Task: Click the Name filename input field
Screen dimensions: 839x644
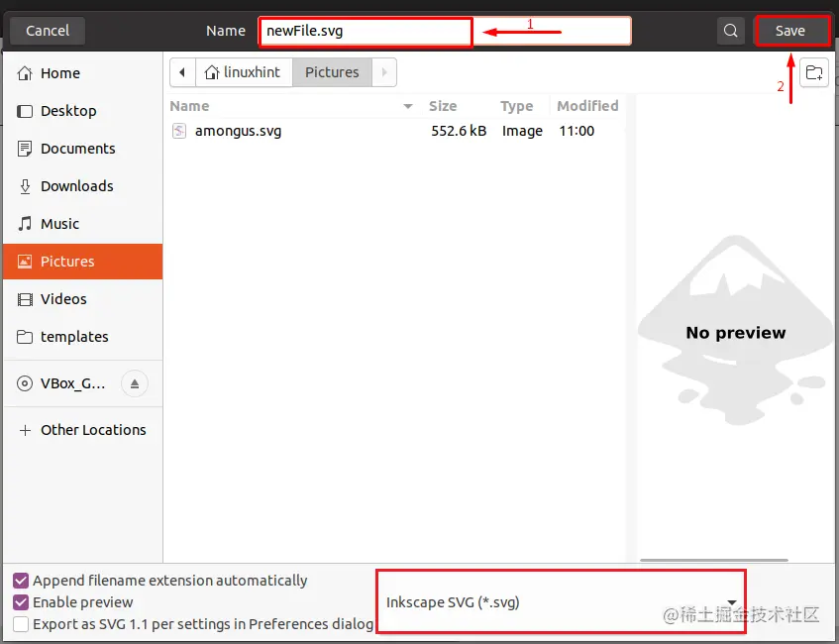Action: (x=445, y=31)
